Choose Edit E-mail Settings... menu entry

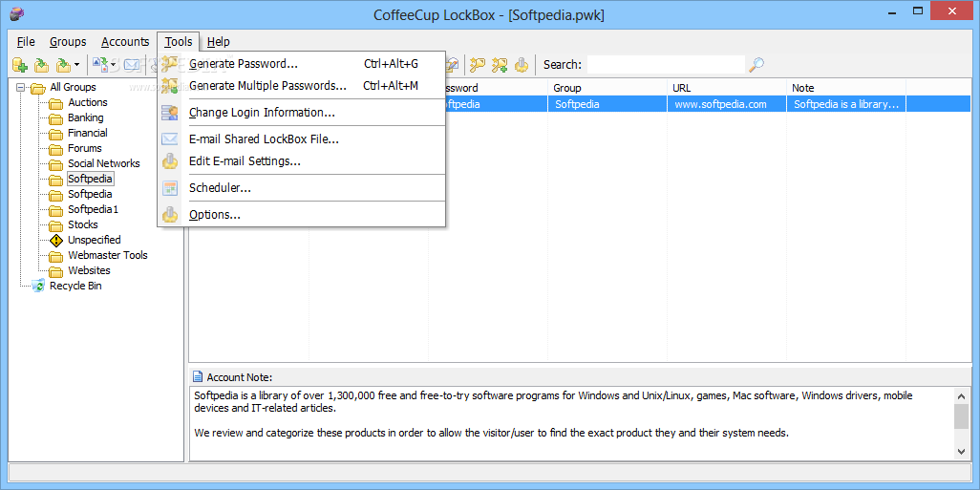point(301,161)
